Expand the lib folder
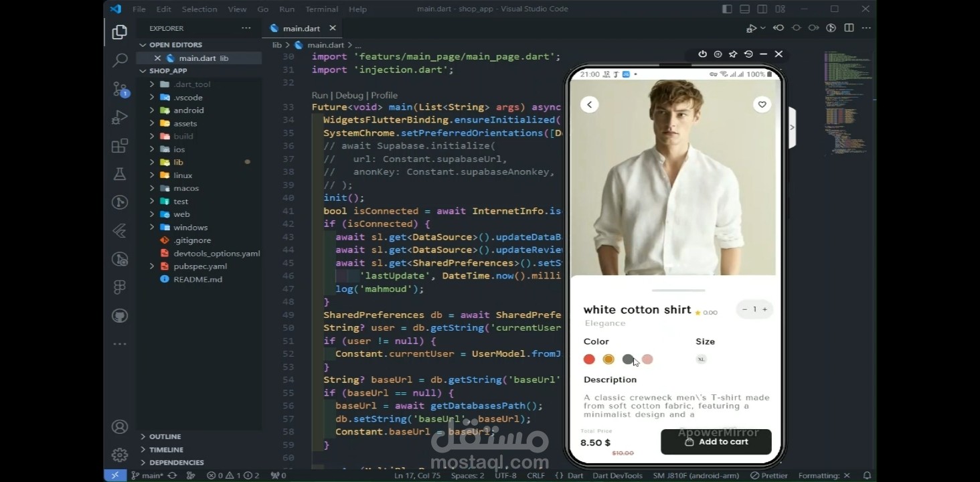The height and width of the screenshot is (482, 980). tap(152, 162)
